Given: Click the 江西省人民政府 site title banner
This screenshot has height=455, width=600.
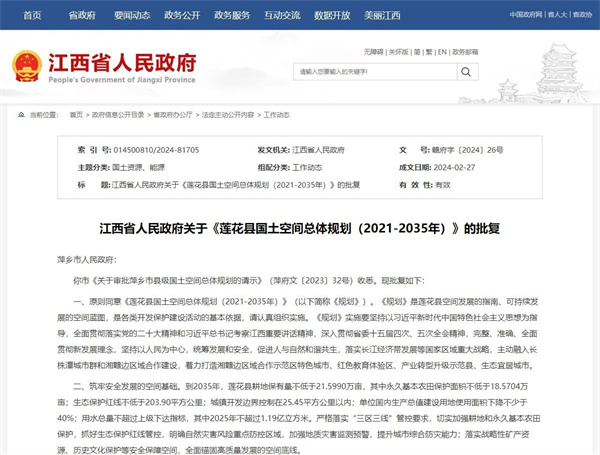Looking at the screenshot, I should click(122, 67).
